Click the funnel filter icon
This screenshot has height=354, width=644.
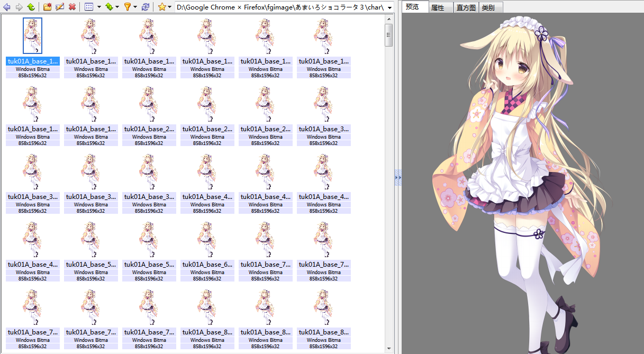pyautogui.click(x=128, y=7)
